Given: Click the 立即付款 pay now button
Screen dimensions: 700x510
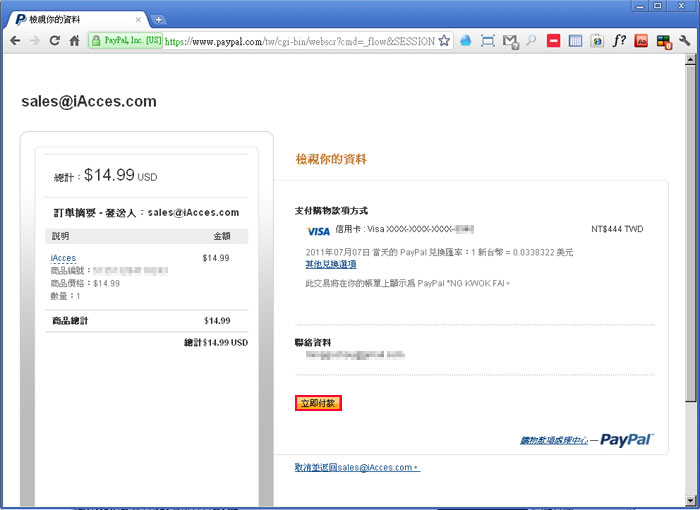Looking at the screenshot, I should click(x=318, y=403).
